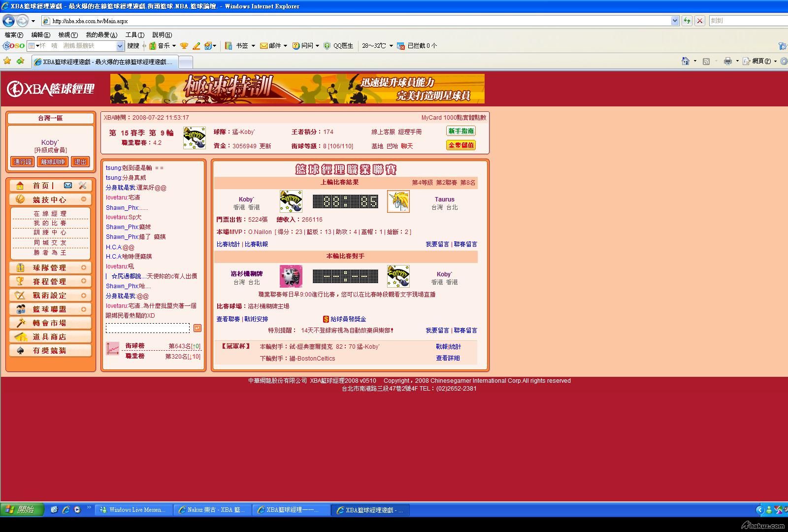
Task: Open the mail envelope icon beside 首頁
Action: point(68,185)
